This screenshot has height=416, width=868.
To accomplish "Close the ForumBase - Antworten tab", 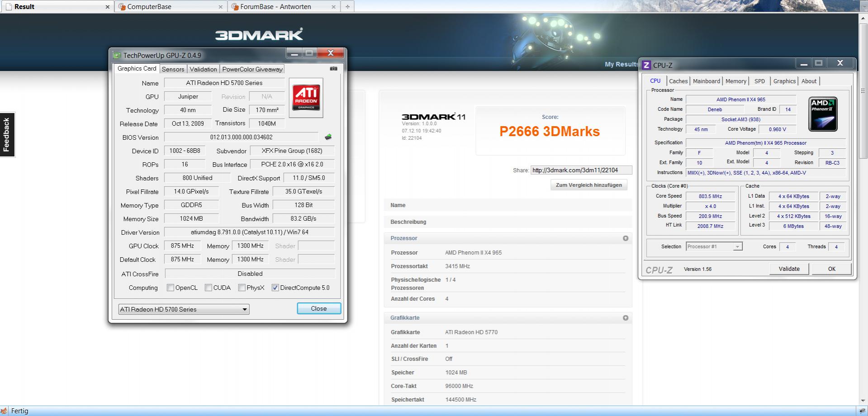I will click(x=333, y=7).
